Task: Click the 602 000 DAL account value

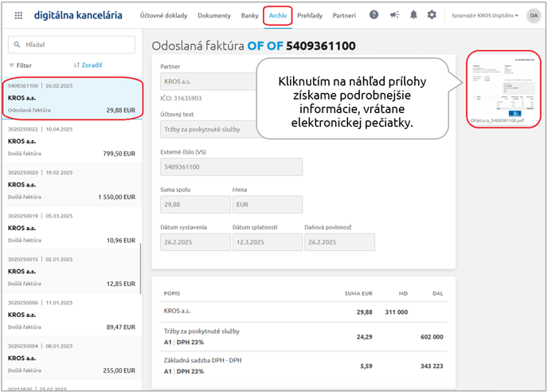Action: click(x=432, y=337)
